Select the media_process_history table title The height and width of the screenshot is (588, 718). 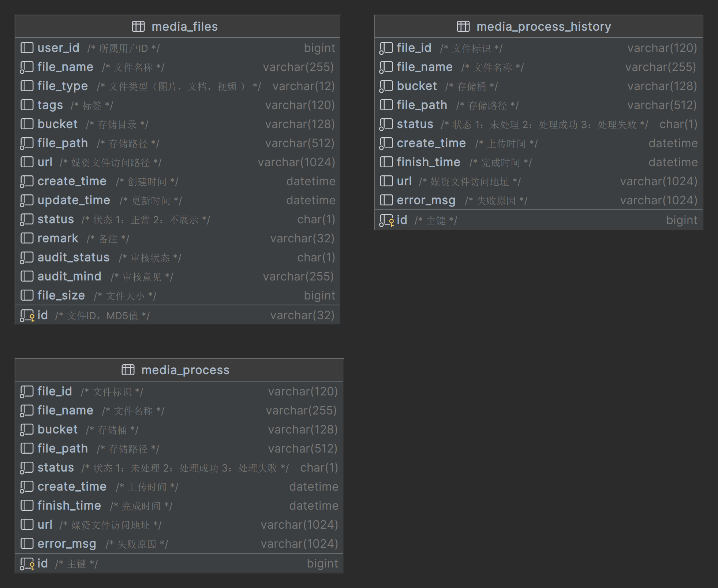click(x=543, y=26)
